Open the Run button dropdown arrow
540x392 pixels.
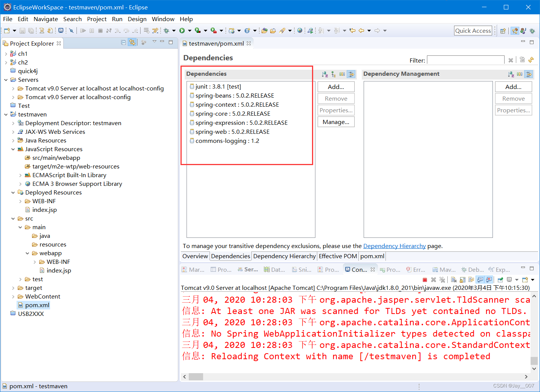[x=190, y=31]
